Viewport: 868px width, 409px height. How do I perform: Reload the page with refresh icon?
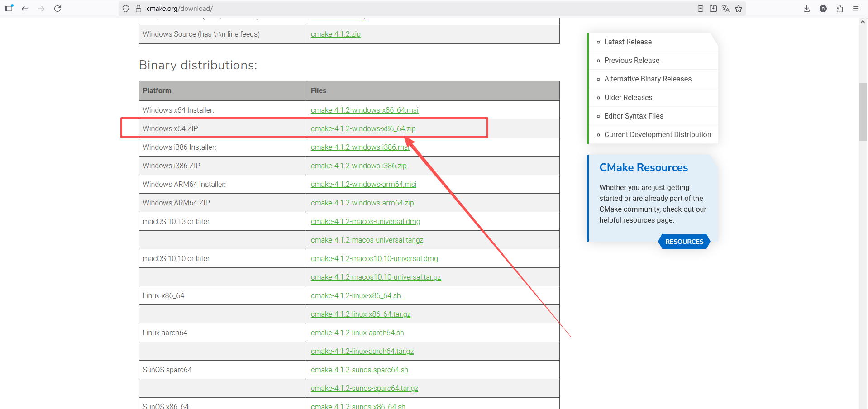pos(57,9)
